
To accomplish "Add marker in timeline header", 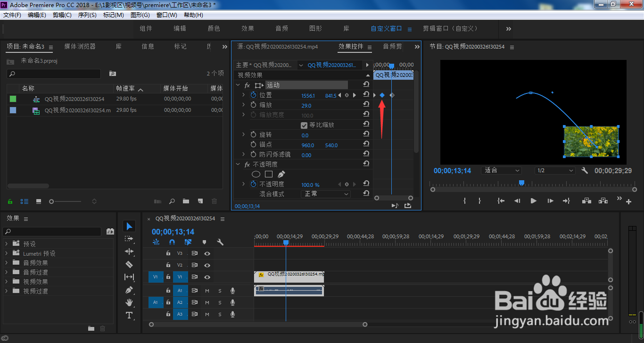I will [204, 242].
